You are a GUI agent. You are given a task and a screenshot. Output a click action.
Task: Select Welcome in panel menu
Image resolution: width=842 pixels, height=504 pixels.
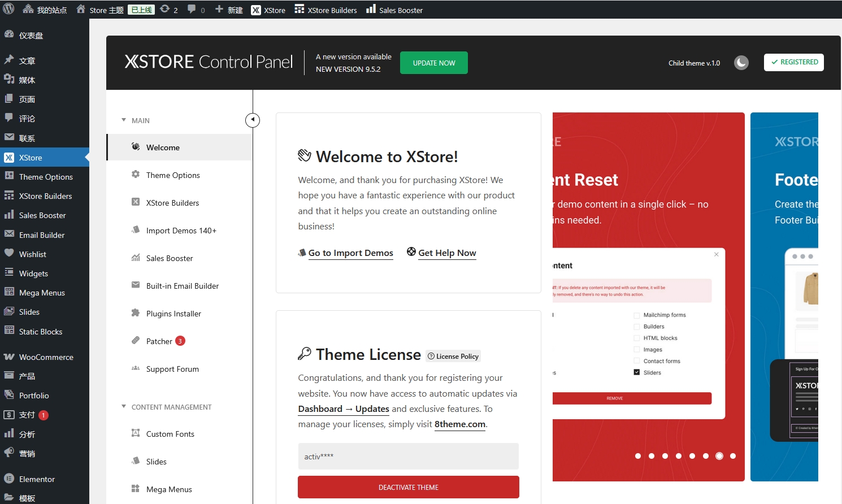pyautogui.click(x=180, y=147)
